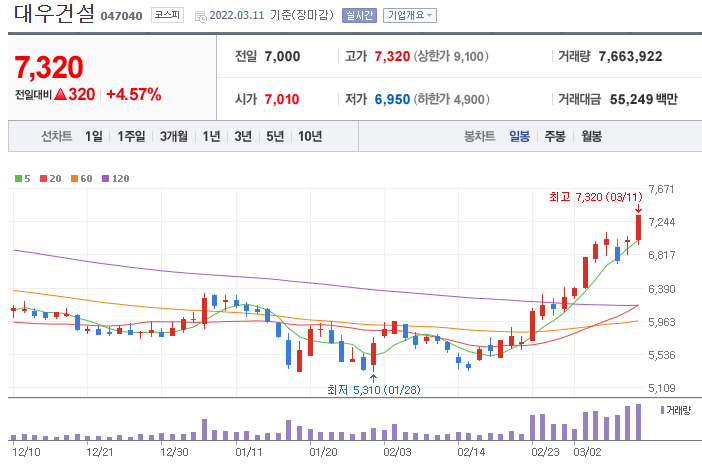Click the +4.57% change value
Viewport: 702px width, 468px height.
[x=133, y=94]
